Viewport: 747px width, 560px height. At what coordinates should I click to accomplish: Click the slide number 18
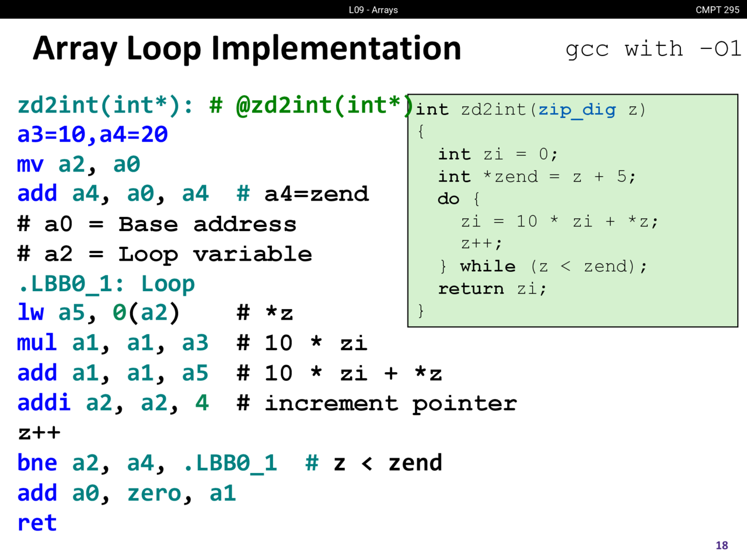pos(721,545)
